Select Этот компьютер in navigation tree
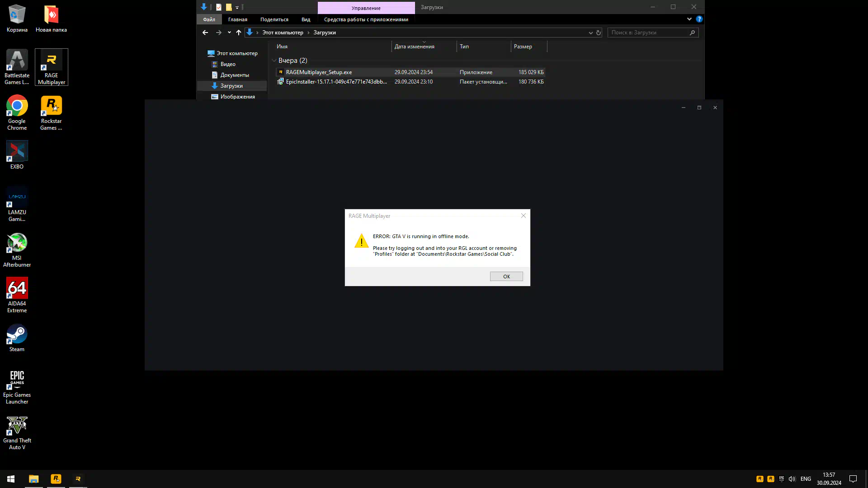The height and width of the screenshot is (488, 868). point(232,53)
